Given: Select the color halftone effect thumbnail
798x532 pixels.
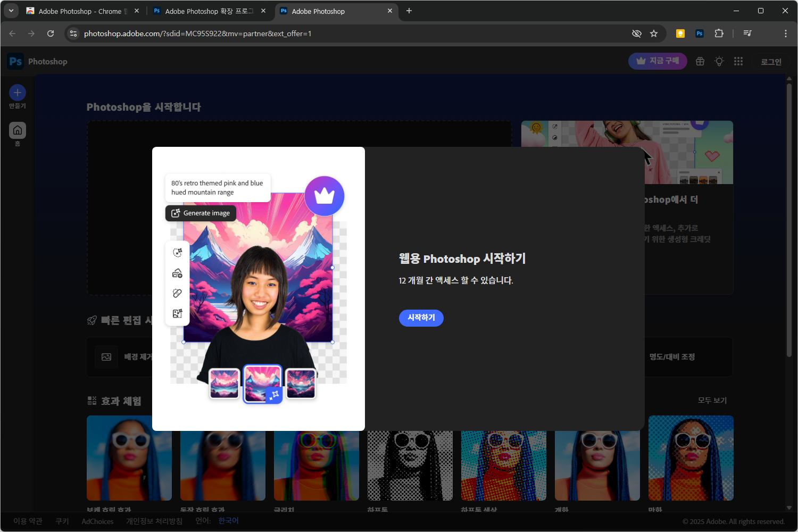Looking at the screenshot, I should click(x=504, y=466).
